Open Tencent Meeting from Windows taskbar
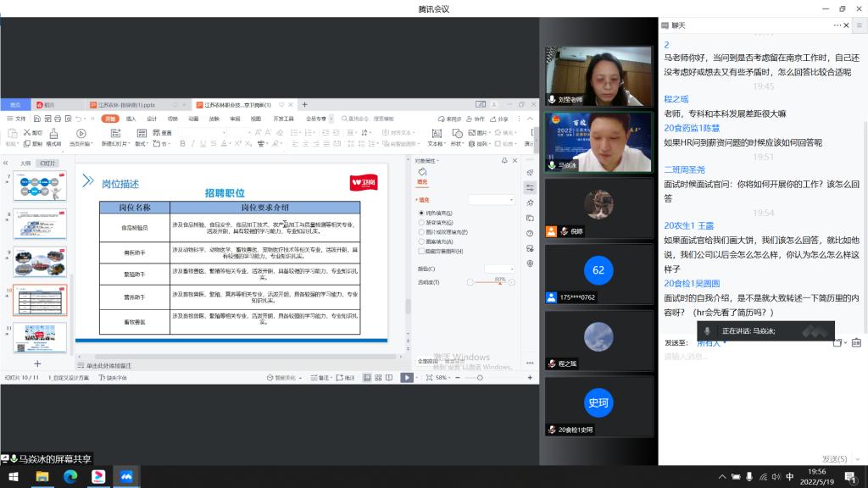Viewport: 868px width, 488px height. pos(126,477)
